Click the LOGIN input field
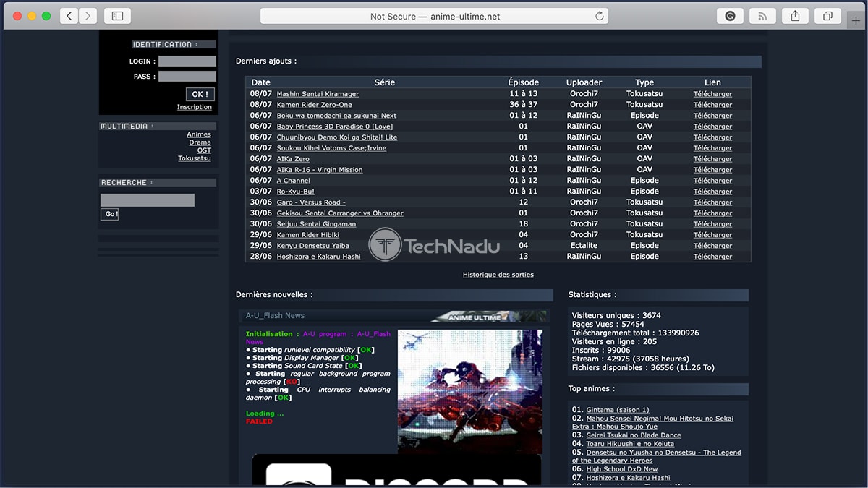The image size is (868, 488). [187, 61]
